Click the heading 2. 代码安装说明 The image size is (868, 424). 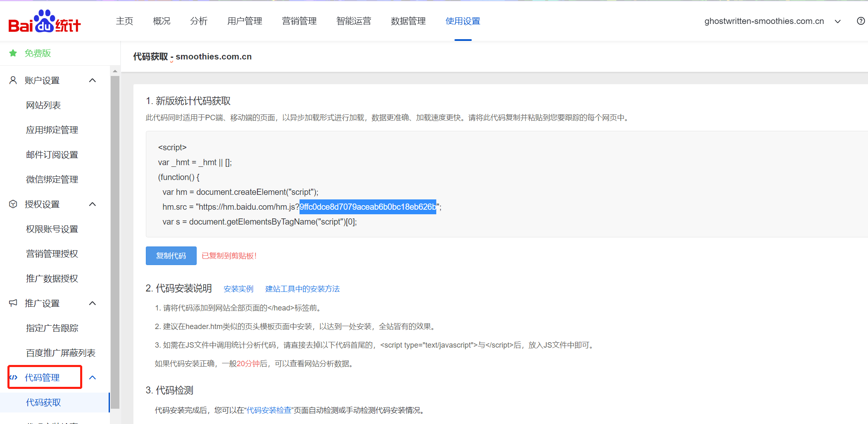pos(178,289)
